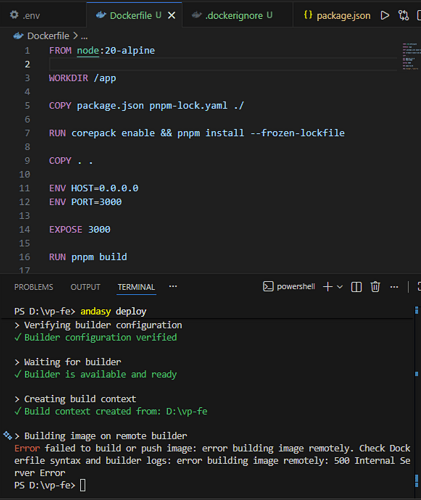Switch to the .env editor tab

point(43,15)
